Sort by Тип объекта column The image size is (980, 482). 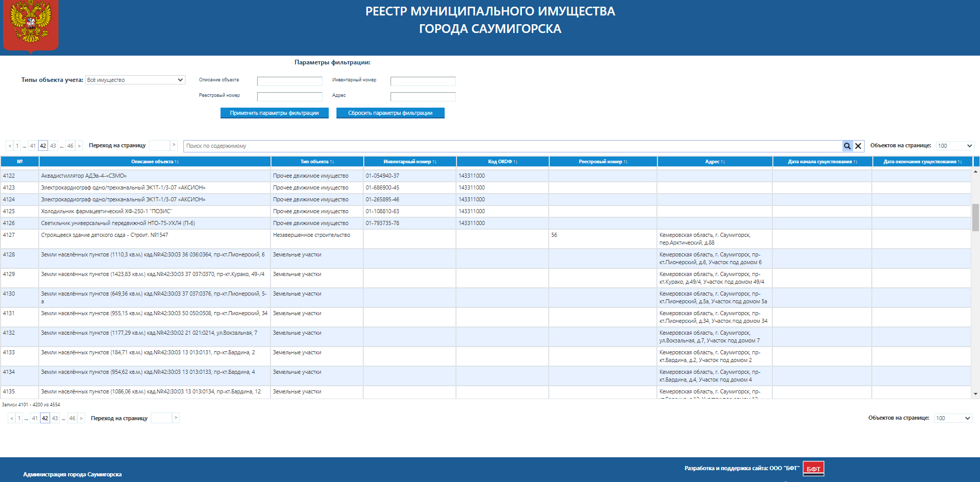[x=317, y=162]
